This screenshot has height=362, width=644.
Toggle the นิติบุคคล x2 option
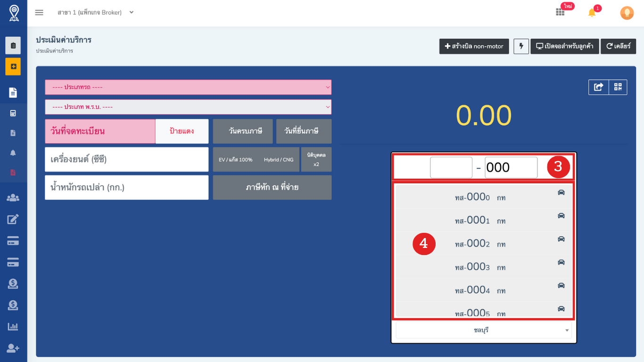(316, 159)
